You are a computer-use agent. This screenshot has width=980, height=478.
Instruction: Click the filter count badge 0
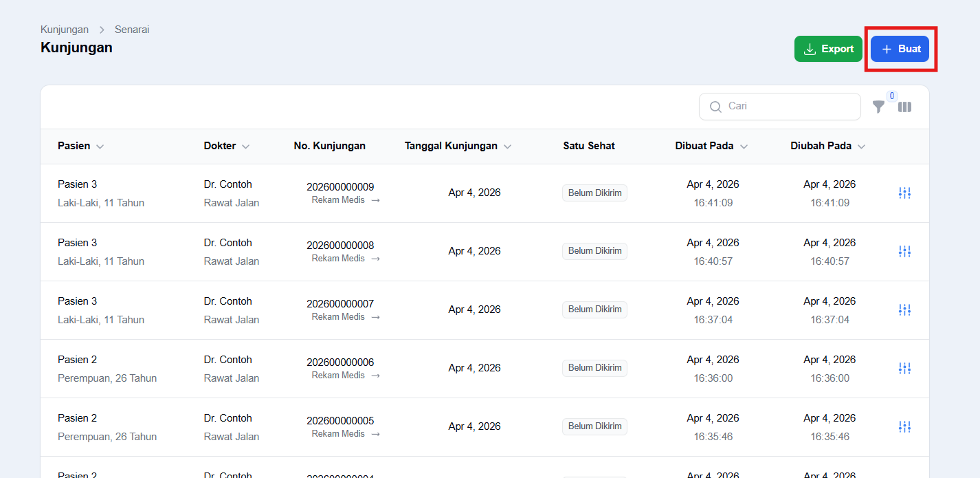tap(892, 96)
